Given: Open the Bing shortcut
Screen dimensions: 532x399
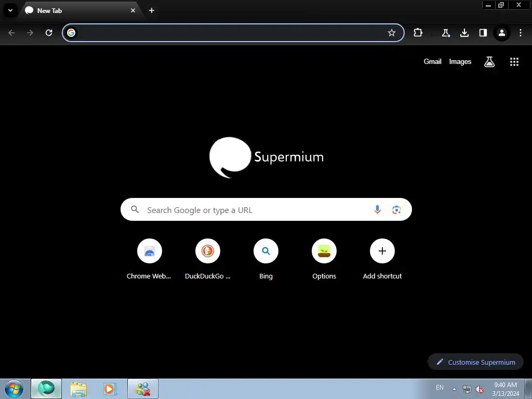Looking at the screenshot, I should click(266, 260).
